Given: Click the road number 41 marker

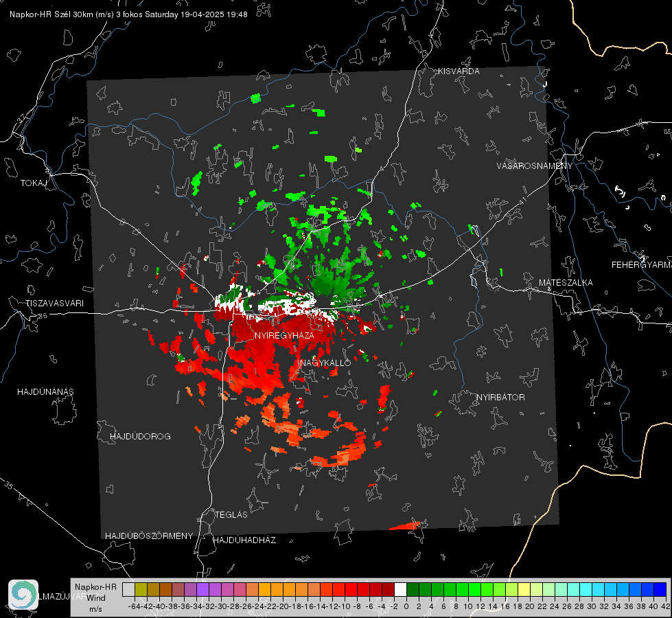Looking at the screenshot, I should click(x=522, y=201).
